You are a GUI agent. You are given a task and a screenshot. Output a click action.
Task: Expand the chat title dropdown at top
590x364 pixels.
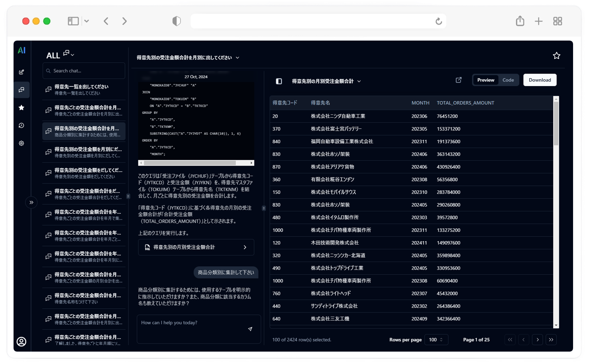(x=237, y=58)
